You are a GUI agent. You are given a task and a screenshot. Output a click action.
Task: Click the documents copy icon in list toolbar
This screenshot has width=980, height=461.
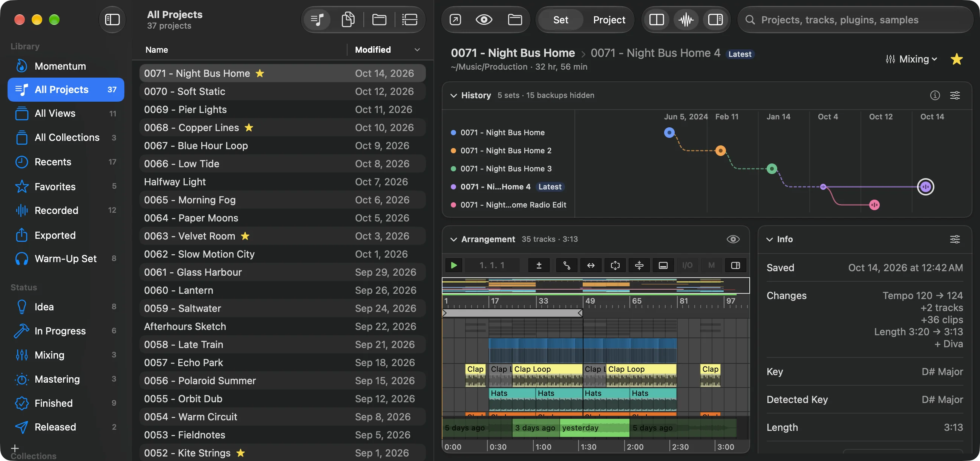pyautogui.click(x=348, y=19)
